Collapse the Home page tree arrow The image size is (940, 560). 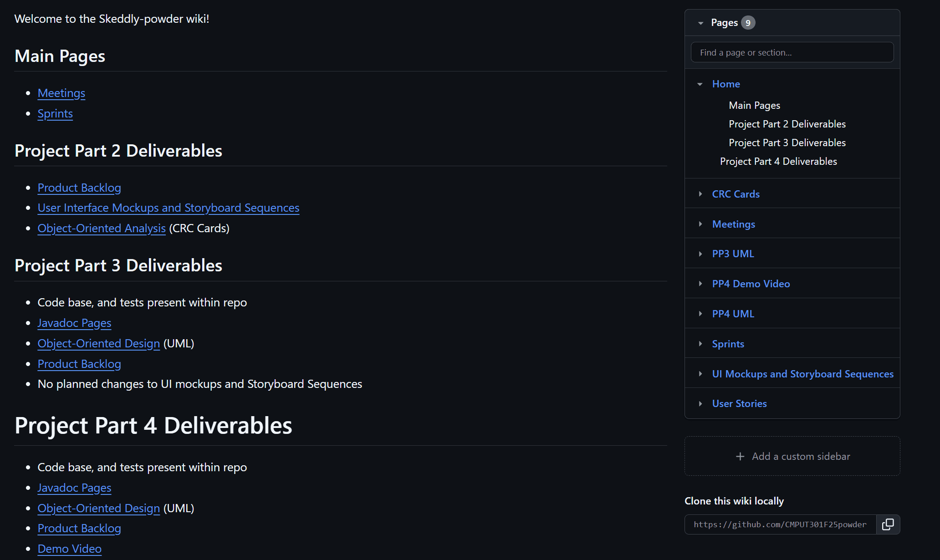pos(700,84)
